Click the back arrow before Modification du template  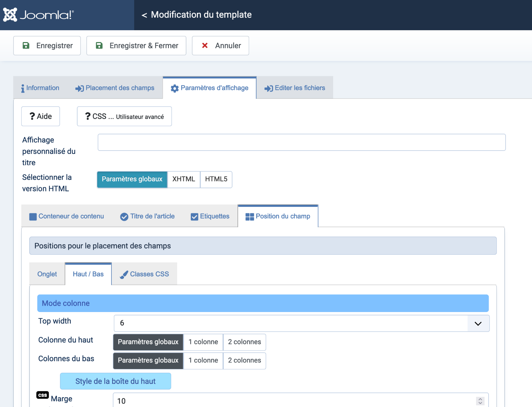pyautogui.click(x=144, y=15)
